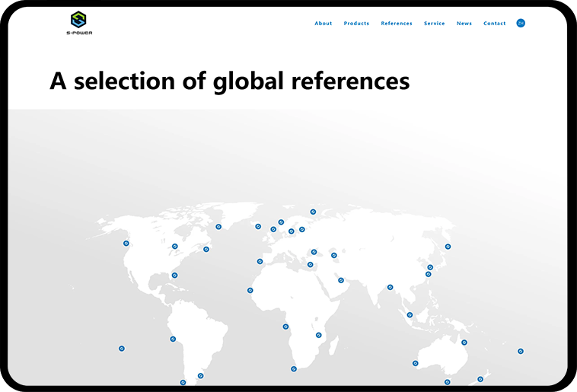Select the northernmost marker above Scandinavia
The height and width of the screenshot is (392, 577).
point(313,212)
